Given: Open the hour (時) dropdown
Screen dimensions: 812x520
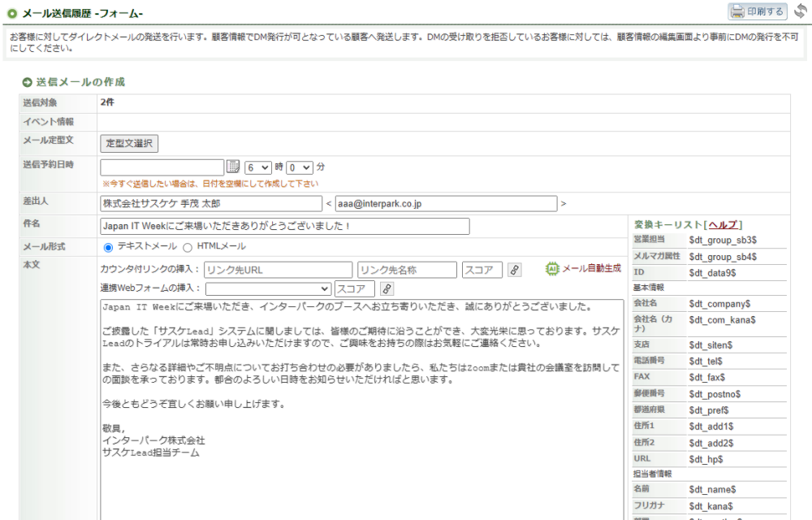Looking at the screenshot, I should 258,167.
